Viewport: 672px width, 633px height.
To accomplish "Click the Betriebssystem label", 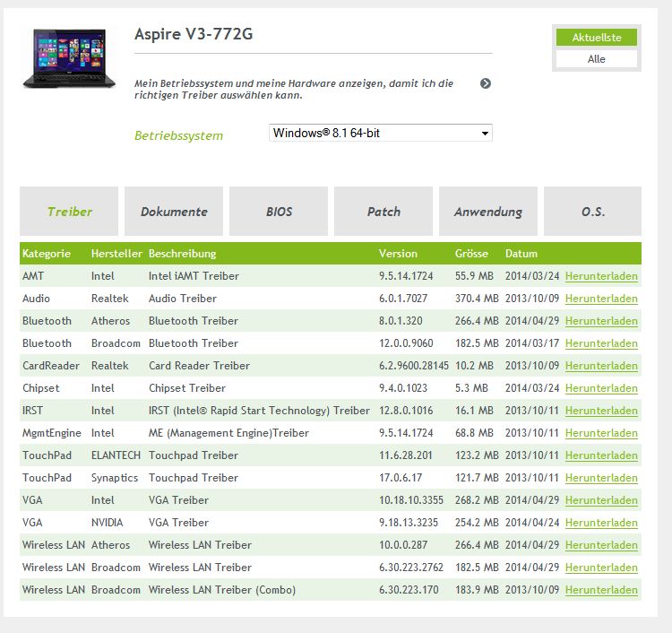I will click(178, 135).
